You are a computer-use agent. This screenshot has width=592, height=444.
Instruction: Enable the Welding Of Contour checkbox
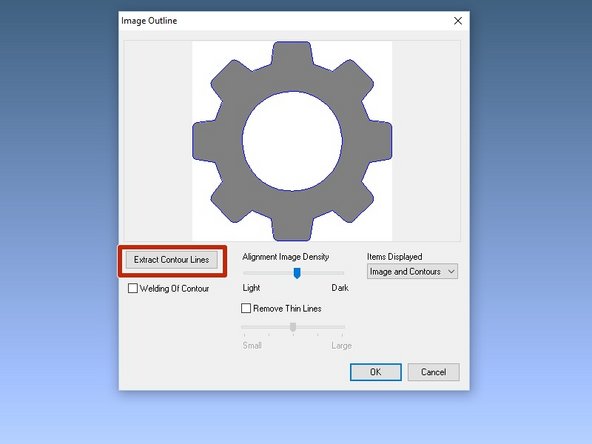tap(133, 288)
